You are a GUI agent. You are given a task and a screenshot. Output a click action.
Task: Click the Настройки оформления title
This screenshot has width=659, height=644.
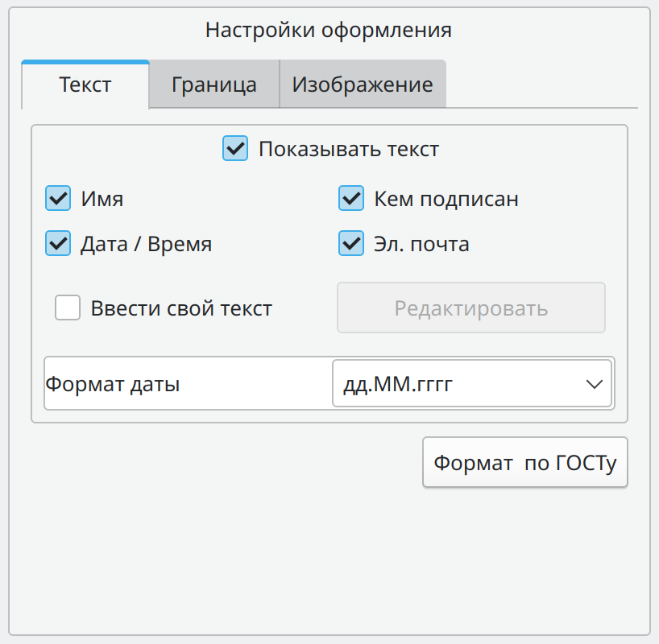329,31
